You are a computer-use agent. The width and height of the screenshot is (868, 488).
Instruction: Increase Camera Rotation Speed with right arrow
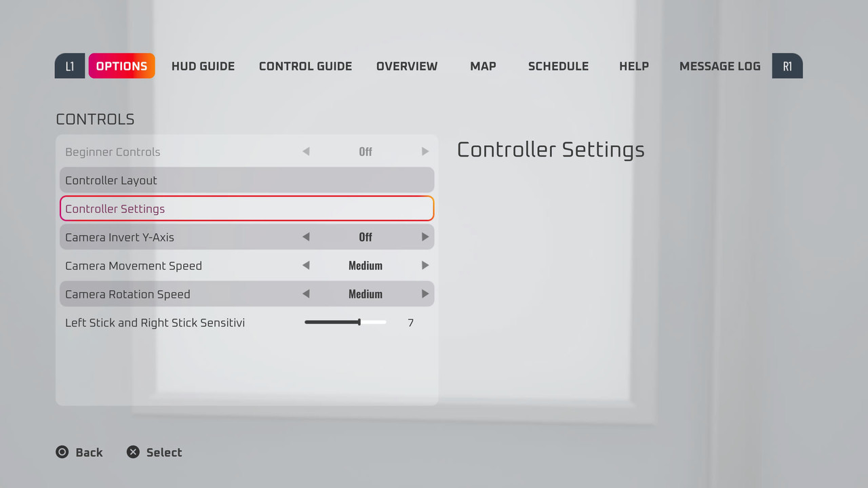(425, 294)
